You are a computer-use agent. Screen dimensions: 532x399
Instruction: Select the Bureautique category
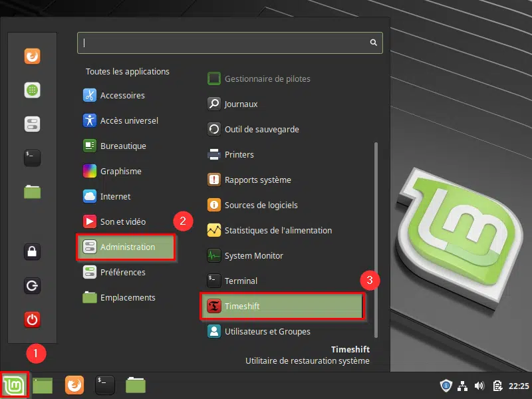[x=127, y=146]
